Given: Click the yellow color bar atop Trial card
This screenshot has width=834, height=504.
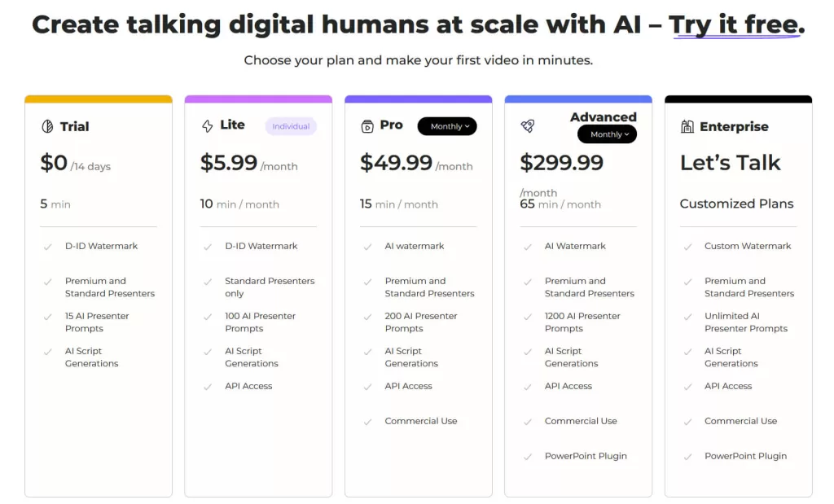Looking at the screenshot, I should pos(99,99).
